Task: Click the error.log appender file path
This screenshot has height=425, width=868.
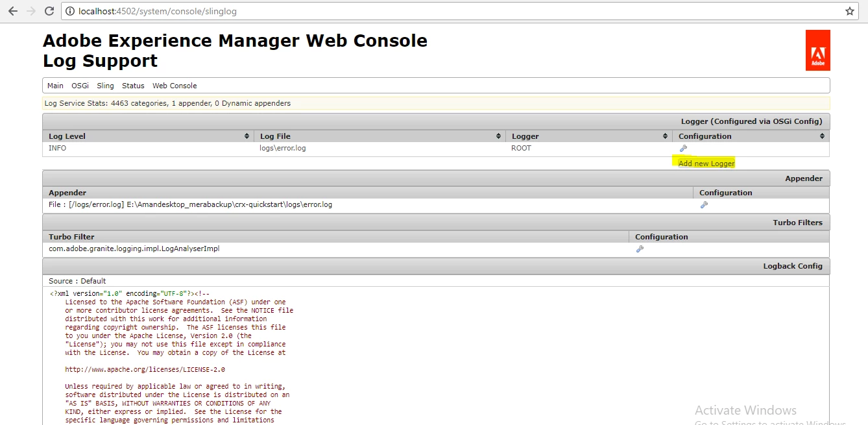Action: 190,205
